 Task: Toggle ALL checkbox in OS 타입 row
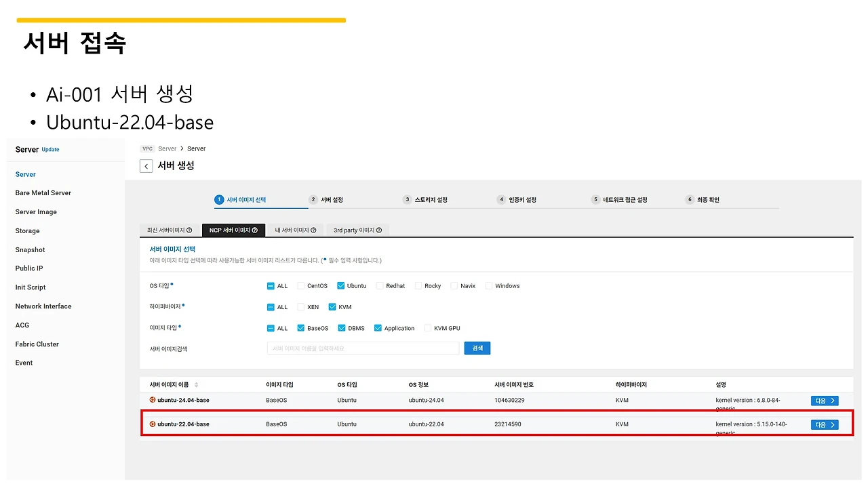click(271, 286)
